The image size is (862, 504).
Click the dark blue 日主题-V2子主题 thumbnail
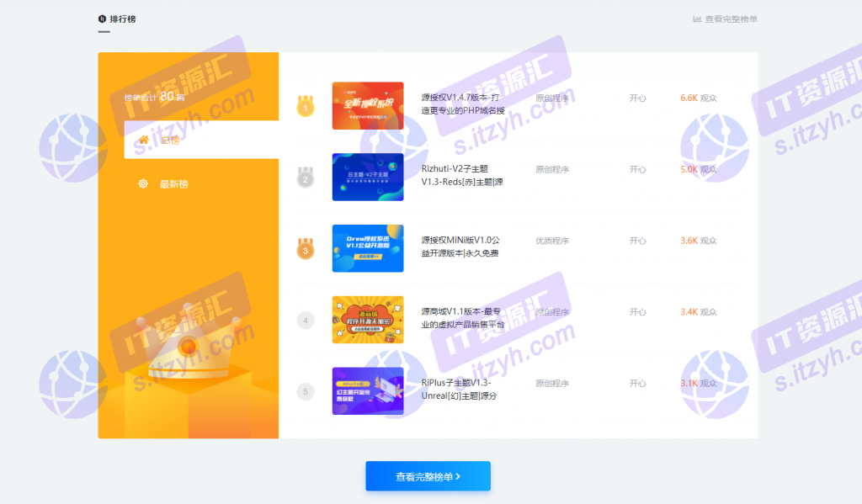[368, 177]
